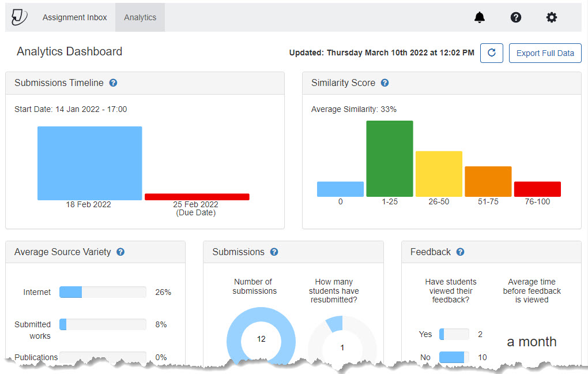Image resolution: width=588 pixels, height=374 pixels.
Task: Click the red Due Date timeline bar
Action: tap(197, 197)
